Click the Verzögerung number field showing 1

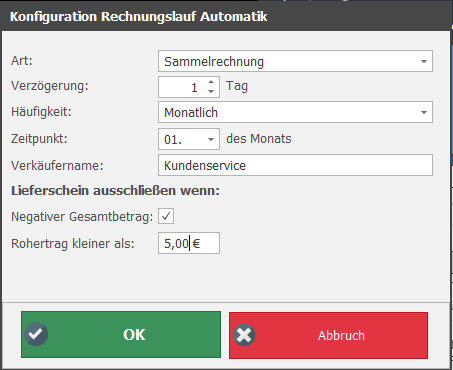pos(182,87)
